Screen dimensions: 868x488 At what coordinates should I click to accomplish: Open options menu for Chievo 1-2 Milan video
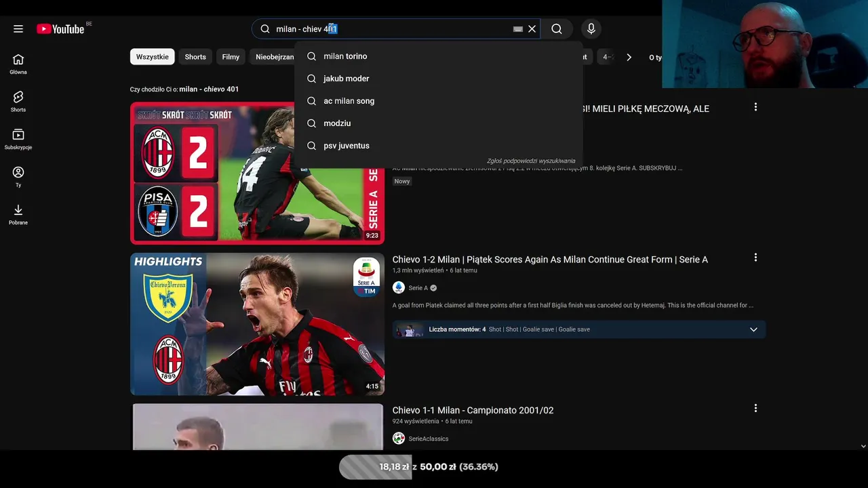click(x=755, y=258)
